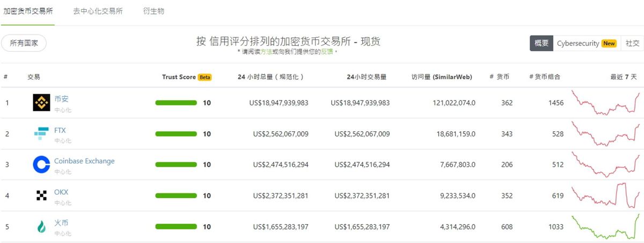Sort by Trust Score column header
This screenshot has height=243, width=644.
point(179,77)
